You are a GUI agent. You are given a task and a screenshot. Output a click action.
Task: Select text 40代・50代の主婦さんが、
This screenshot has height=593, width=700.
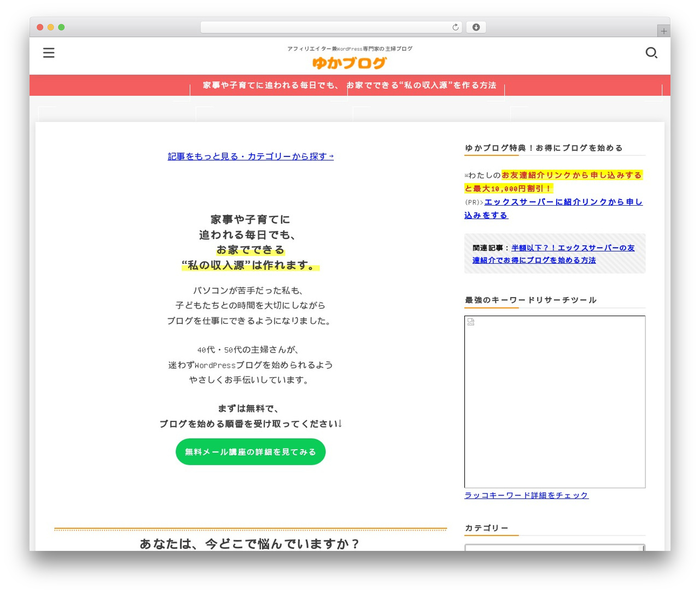(x=248, y=350)
